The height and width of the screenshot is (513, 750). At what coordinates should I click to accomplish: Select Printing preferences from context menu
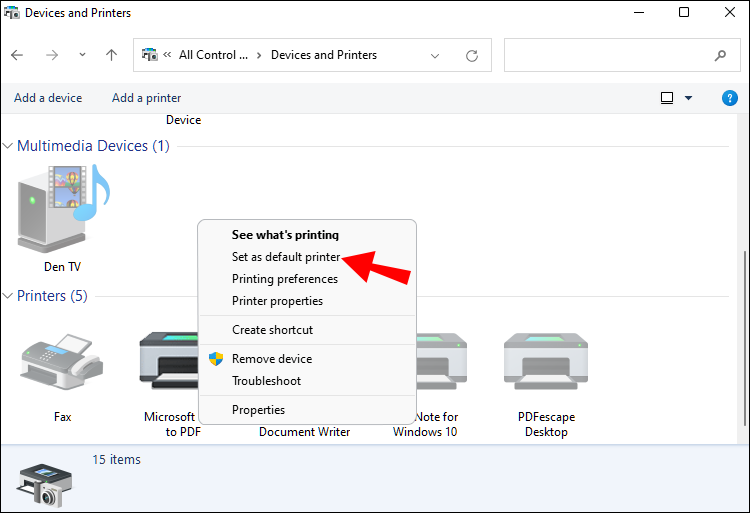pyautogui.click(x=285, y=279)
